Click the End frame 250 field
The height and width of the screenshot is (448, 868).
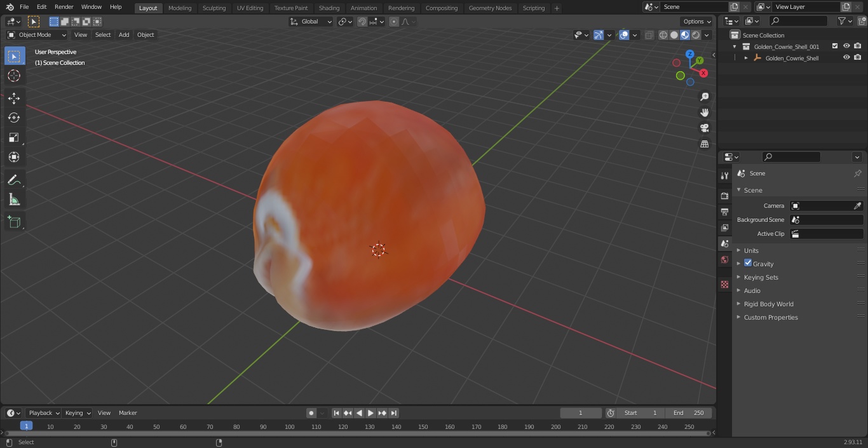point(689,413)
